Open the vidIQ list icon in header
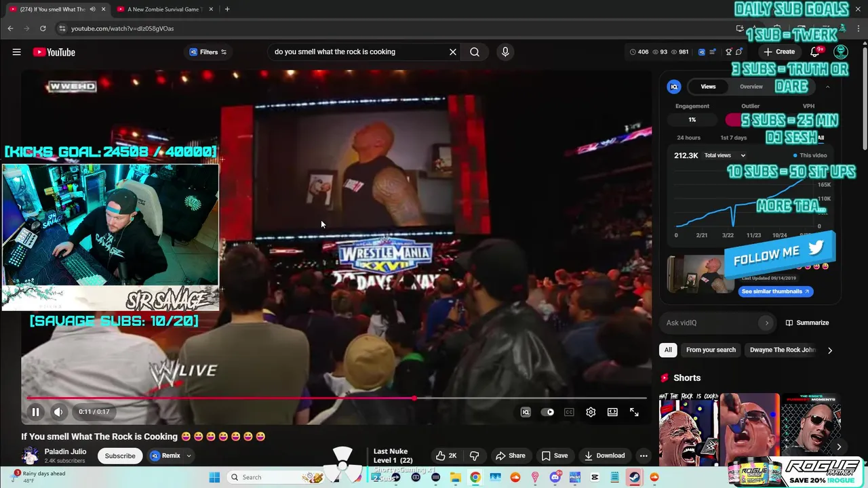The image size is (868, 488). [x=713, y=52]
